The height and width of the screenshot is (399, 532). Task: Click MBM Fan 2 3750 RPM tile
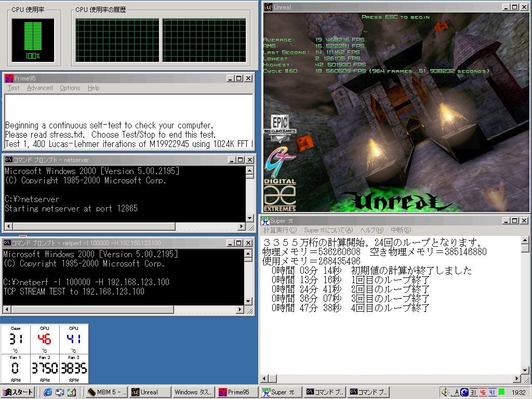coord(45,369)
